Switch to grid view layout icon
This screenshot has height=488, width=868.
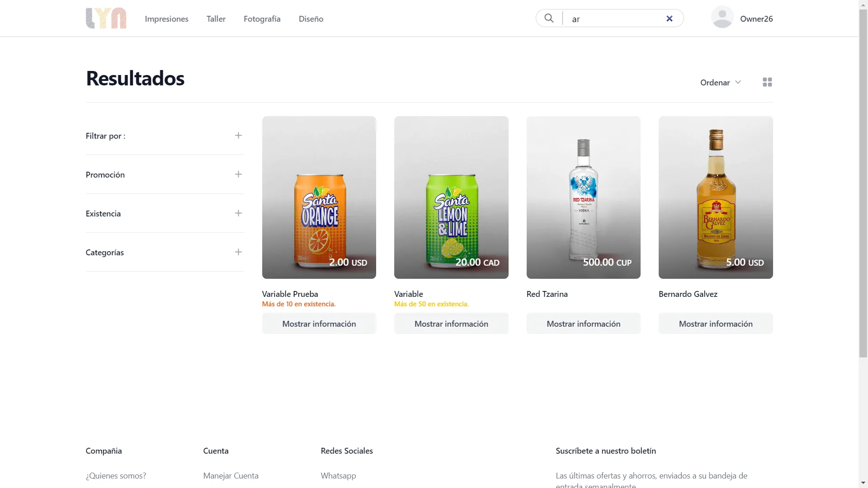tap(767, 82)
